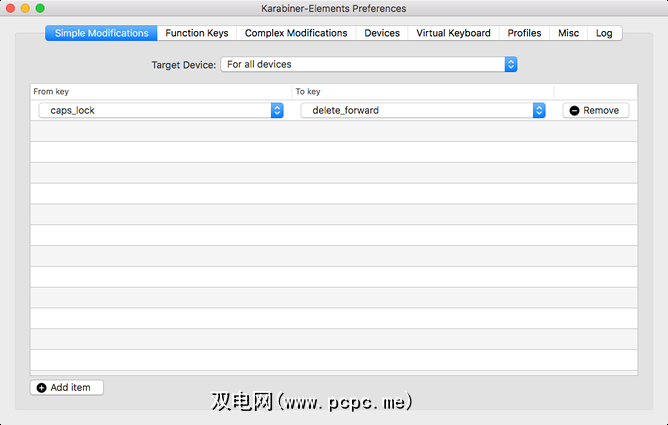The width and height of the screenshot is (668, 425).
Task: Click the Add item button
Action: [x=66, y=388]
